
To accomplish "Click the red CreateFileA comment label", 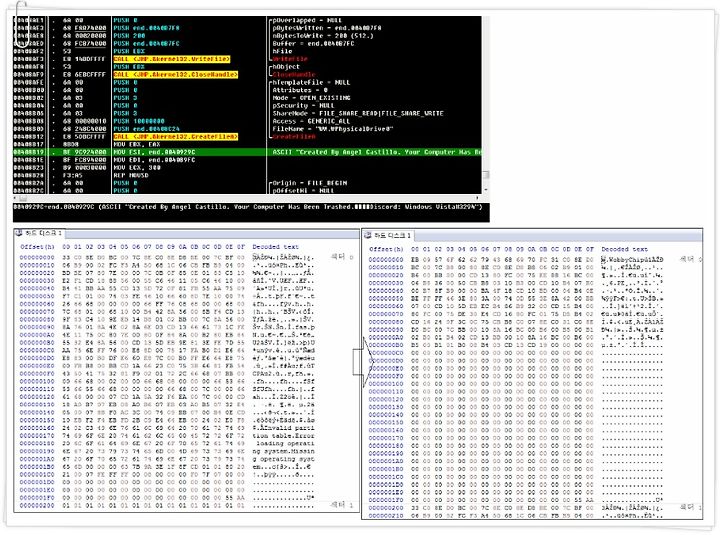I will [x=294, y=136].
